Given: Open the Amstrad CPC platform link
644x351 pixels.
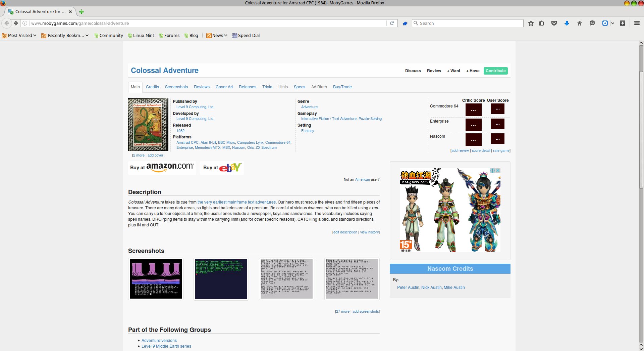Looking at the screenshot, I should (x=187, y=142).
